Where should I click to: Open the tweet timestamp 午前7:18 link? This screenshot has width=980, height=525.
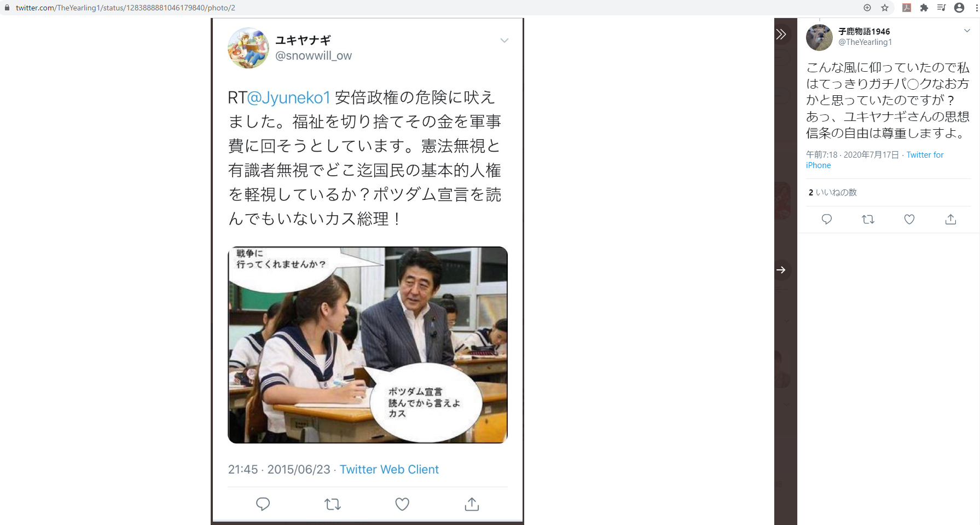(852, 155)
